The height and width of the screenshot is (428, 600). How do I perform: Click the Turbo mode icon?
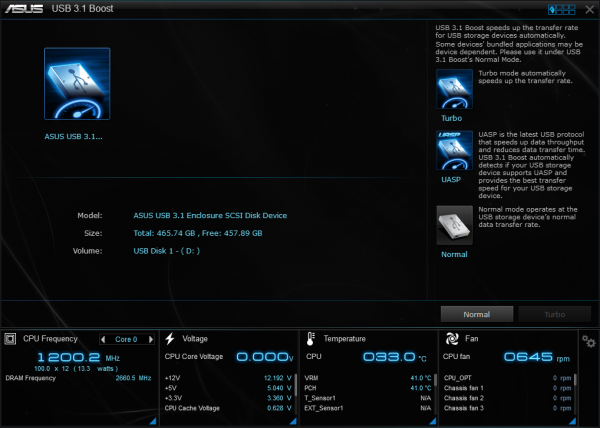click(454, 89)
